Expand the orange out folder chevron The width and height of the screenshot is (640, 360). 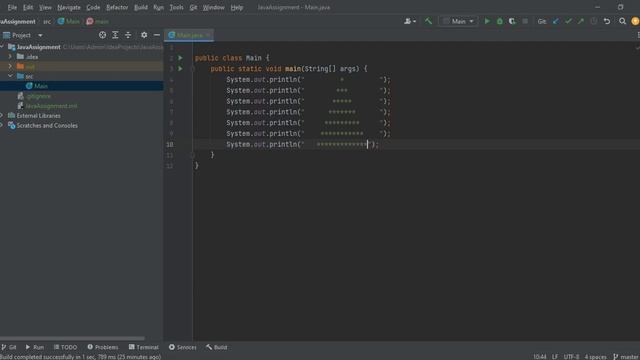pos(11,66)
